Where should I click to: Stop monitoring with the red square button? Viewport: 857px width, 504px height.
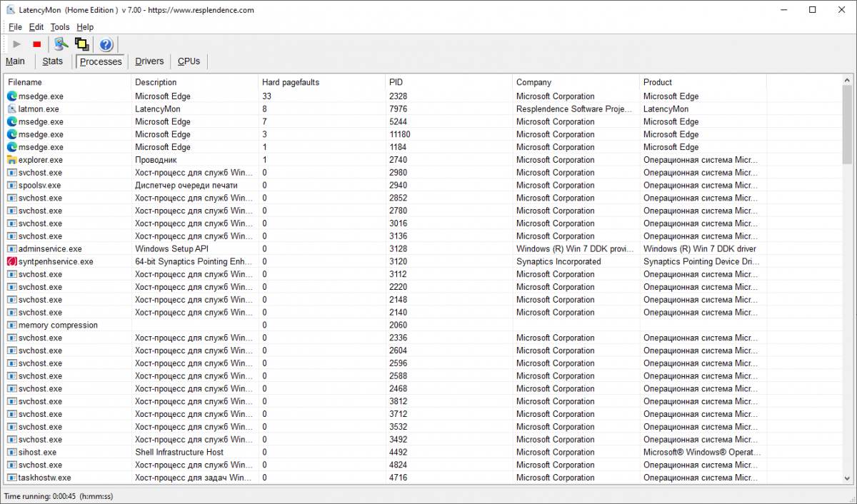(x=37, y=44)
